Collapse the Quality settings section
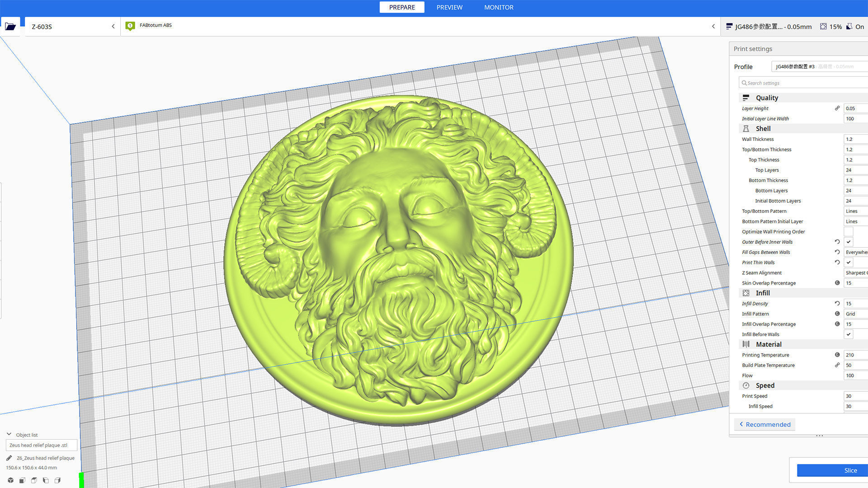Screen dimensions: 868x488 (x=767, y=98)
